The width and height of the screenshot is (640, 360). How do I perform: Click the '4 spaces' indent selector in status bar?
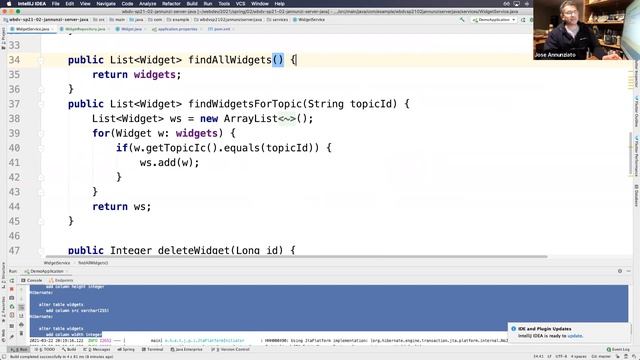(578, 356)
